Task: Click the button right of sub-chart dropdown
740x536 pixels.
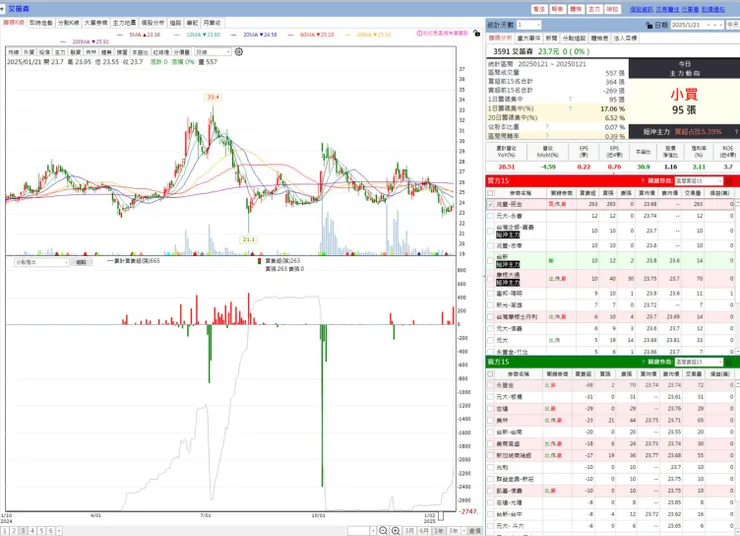Action: (81, 262)
